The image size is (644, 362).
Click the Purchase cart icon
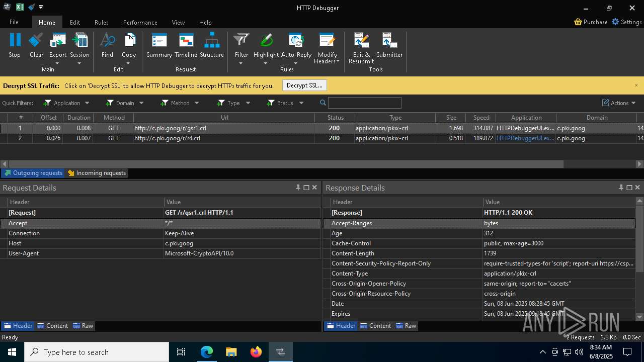click(x=578, y=22)
